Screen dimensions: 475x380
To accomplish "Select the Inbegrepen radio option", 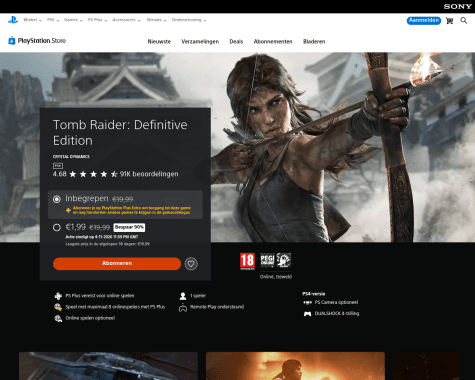I will (x=57, y=199).
